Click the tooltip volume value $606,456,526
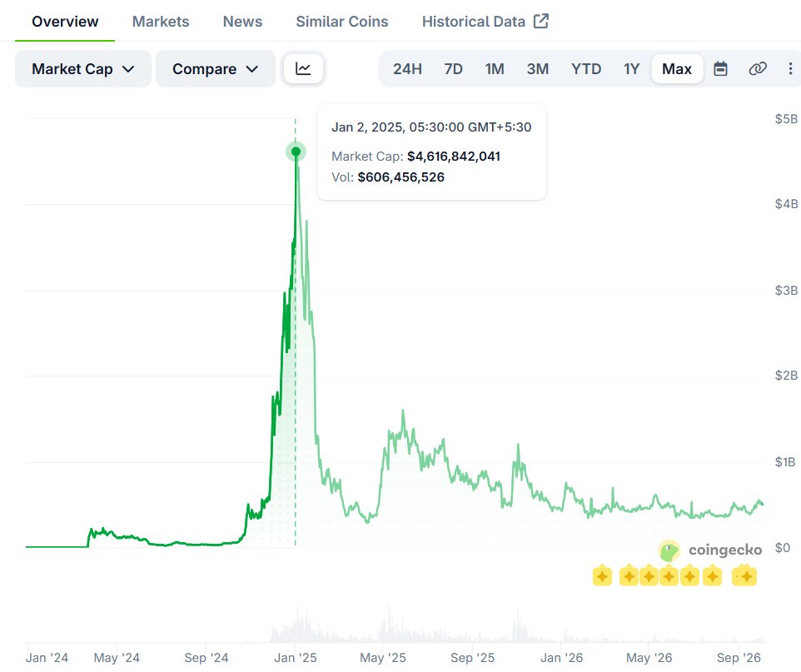Screen dimensions: 801x672 point(401,177)
